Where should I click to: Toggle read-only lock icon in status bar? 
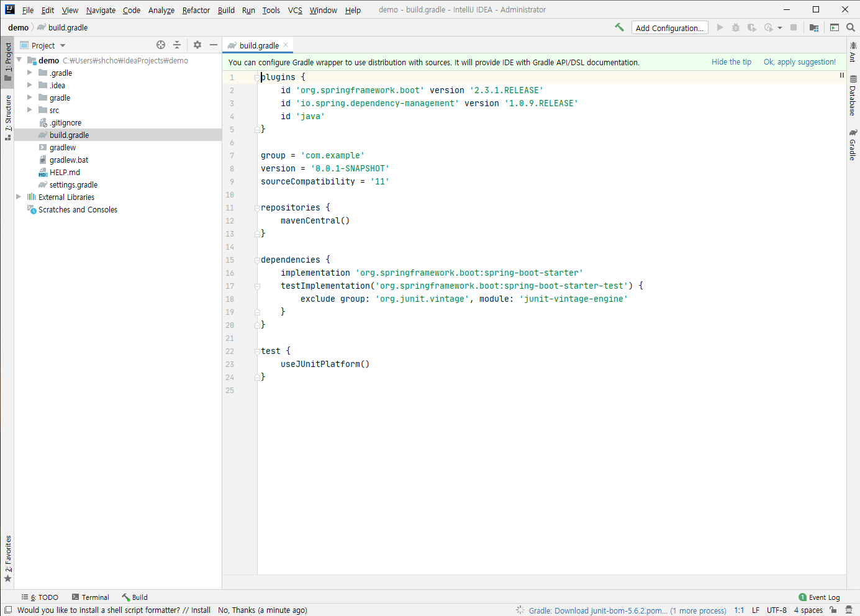[x=833, y=610]
